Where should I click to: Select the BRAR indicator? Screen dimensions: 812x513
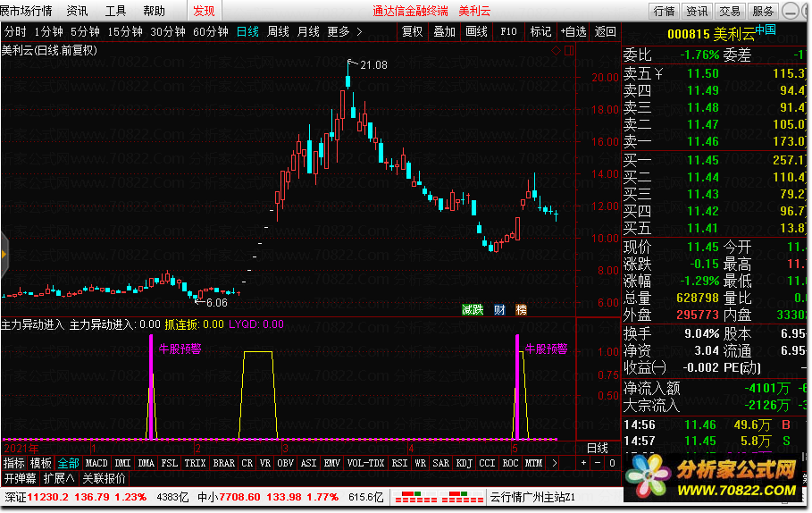pos(223,463)
